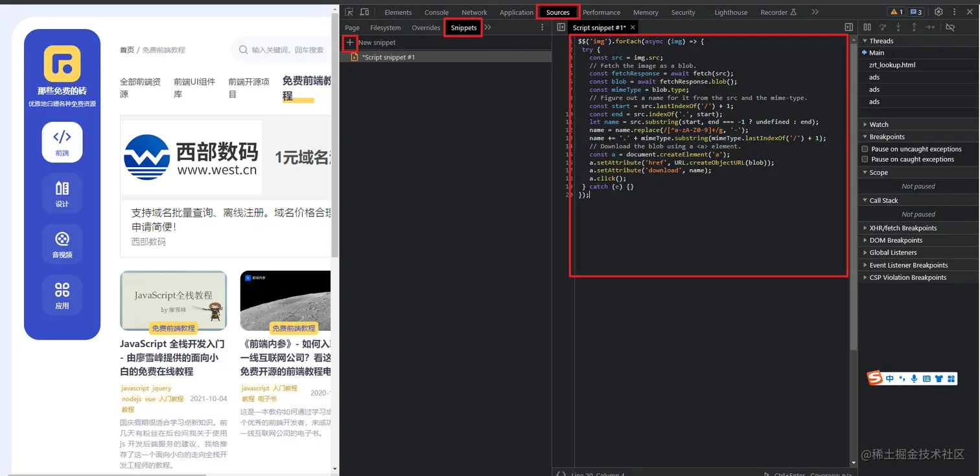Enable Pause on caught exceptions

click(x=865, y=159)
